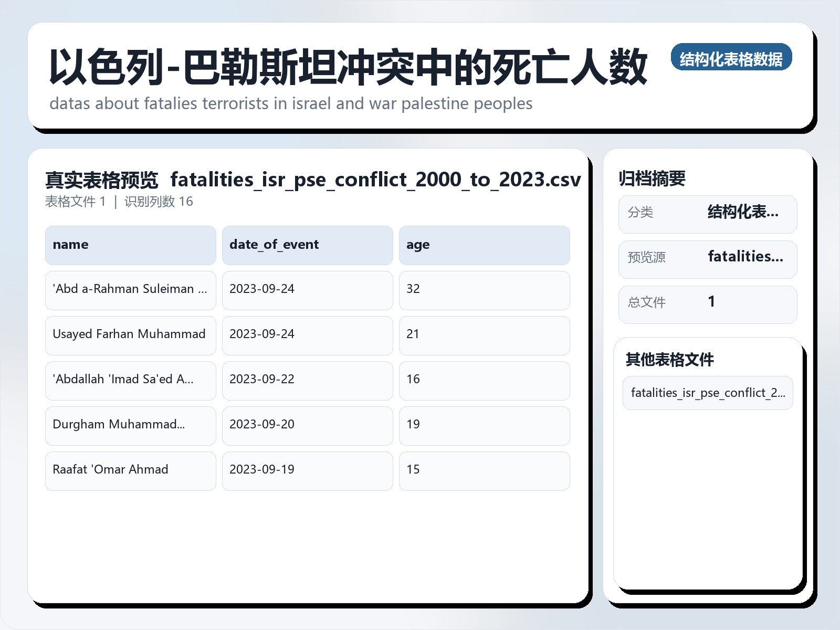This screenshot has width=840, height=630.
Task: Click the English subtitle about fatalities data
Action: pyautogui.click(x=290, y=103)
